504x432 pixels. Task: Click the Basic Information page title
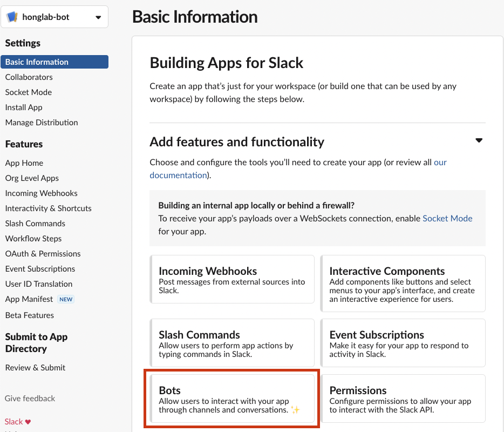click(195, 17)
